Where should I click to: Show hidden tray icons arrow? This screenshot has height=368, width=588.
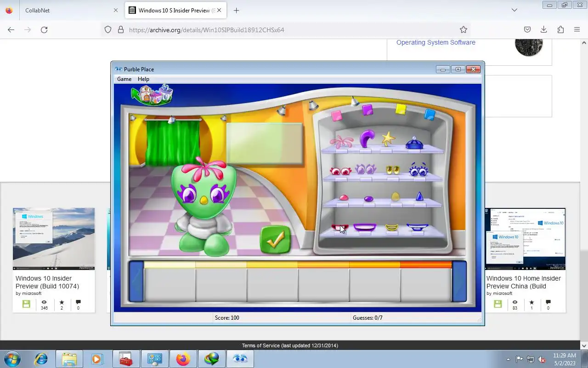pos(508,359)
